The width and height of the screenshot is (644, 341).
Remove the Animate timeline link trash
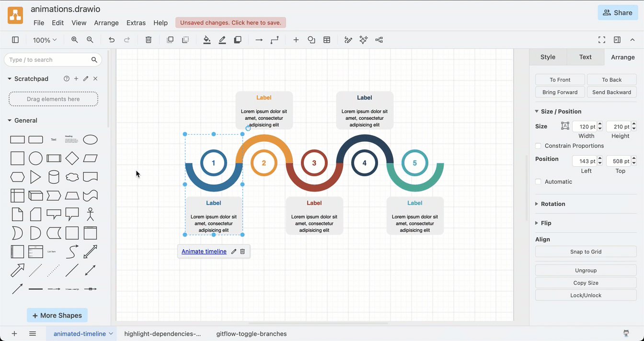tap(242, 251)
